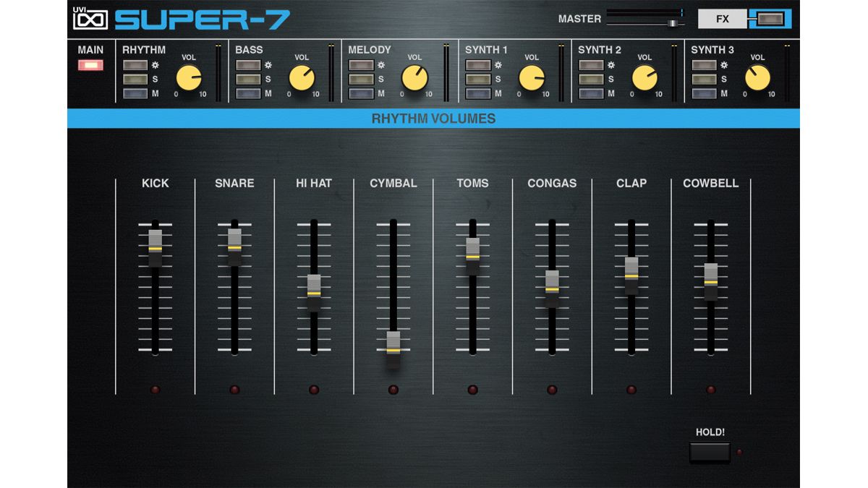Click the KICK channel label
This screenshot has height=488, width=868.
[x=156, y=184]
